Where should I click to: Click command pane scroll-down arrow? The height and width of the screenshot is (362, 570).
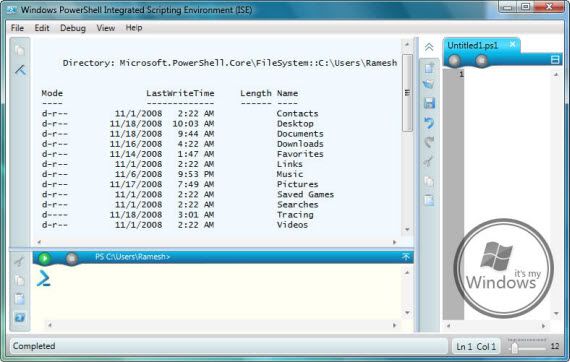pos(407,313)
